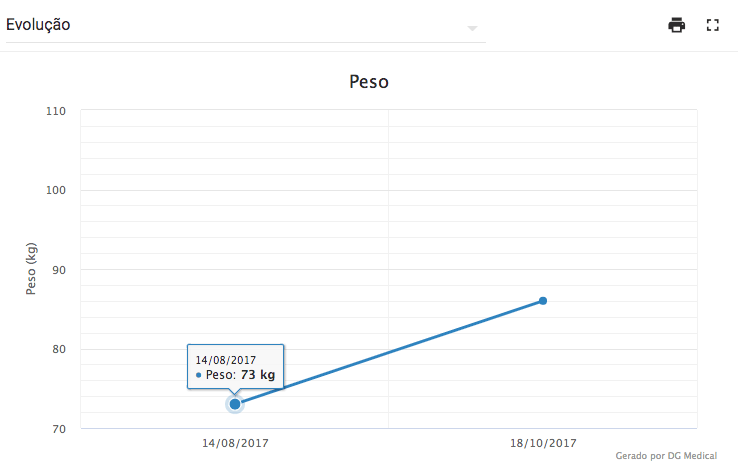Click the 80 y-axis label
738x474 pixels.
coord(58,349)
